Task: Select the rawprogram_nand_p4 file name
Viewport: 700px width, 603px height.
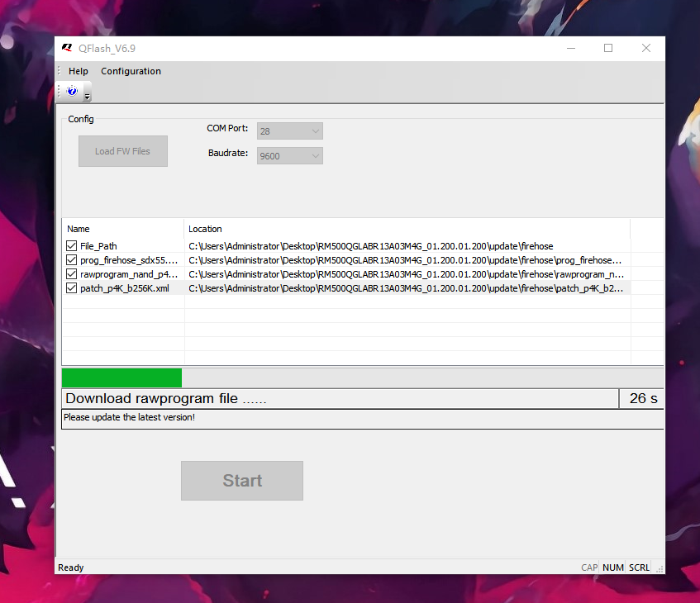Action: tap(129, 274)
